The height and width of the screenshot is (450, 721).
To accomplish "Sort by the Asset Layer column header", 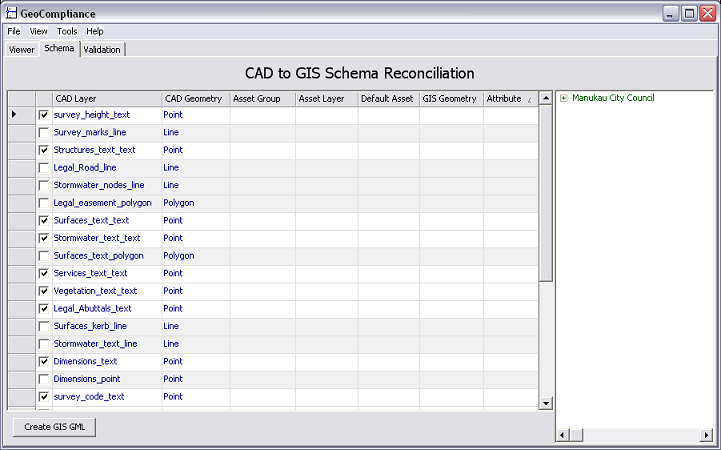I will (326, 99).
